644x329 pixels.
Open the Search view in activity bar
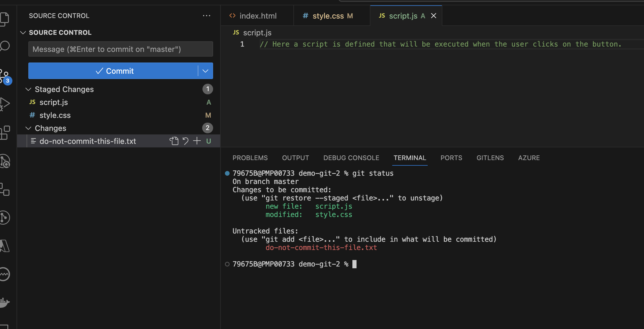point(4,46)
